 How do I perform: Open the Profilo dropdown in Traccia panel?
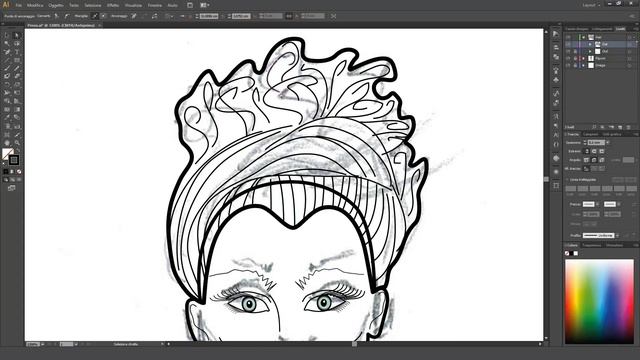pyautogui.click(x=618, y=236)
